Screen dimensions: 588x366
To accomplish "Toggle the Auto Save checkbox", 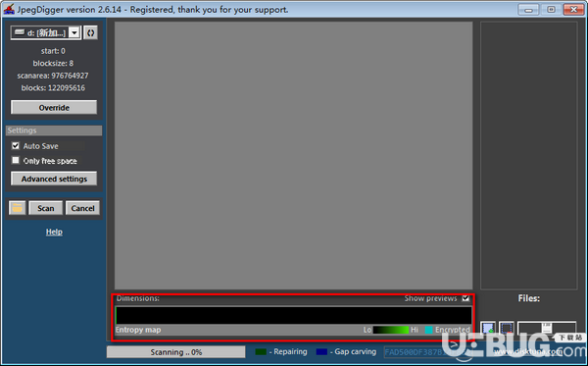I will point(16,145).
